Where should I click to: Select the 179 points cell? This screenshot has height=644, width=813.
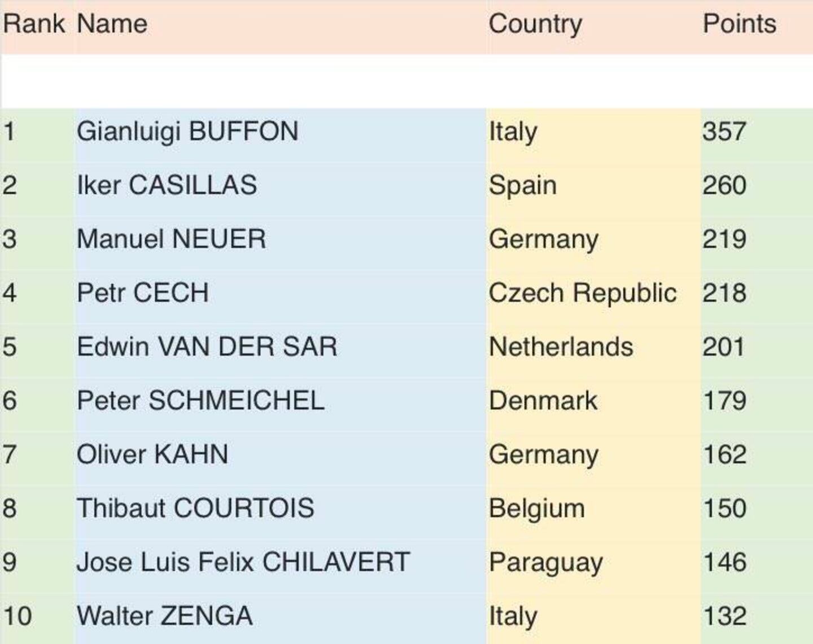(724, 401)
